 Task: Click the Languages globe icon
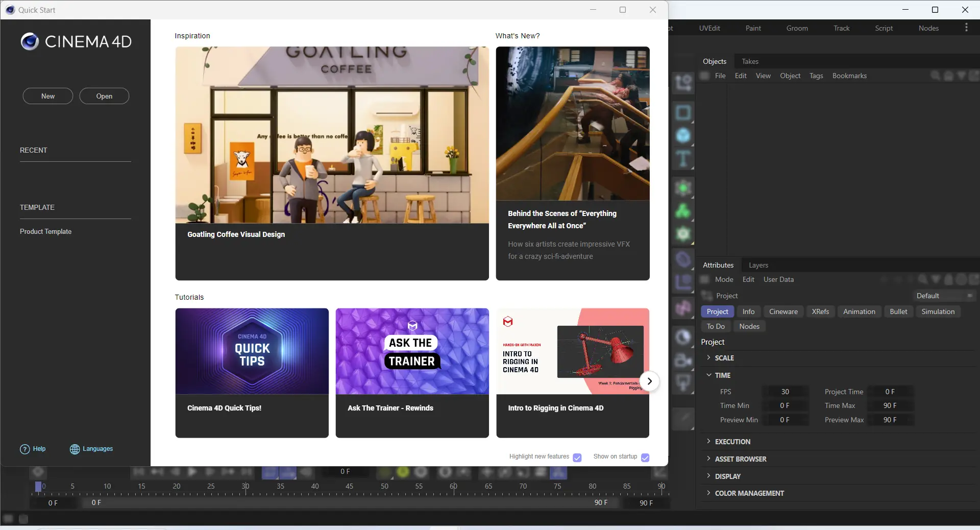coord(75,449)
